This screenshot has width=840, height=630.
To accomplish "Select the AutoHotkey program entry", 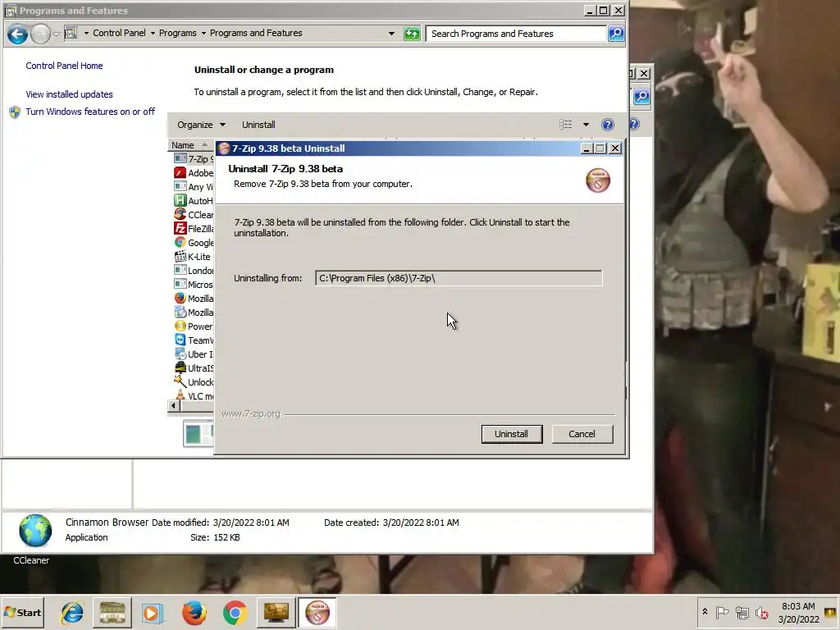I will point(194,200).
